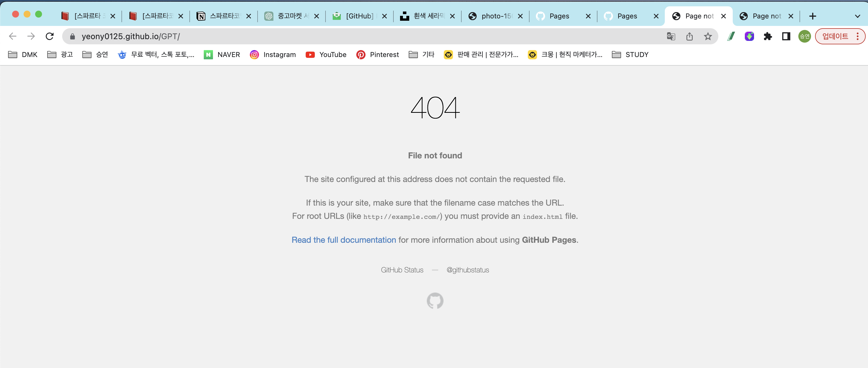The height and width of the screenshot is (368, 868).
Task: Open the green slash extension icon
Action: tap(731, 36)
